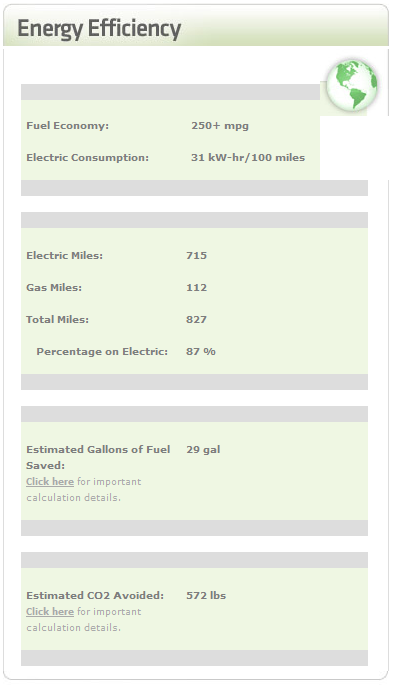
Task: Select the Energy Efficiency panel header
Action: tap(196, 28)
